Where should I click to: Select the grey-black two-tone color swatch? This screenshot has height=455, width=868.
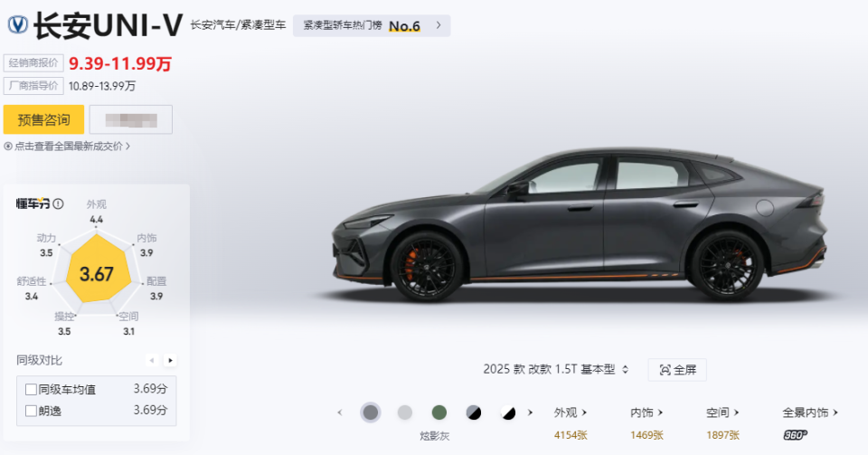473,412
